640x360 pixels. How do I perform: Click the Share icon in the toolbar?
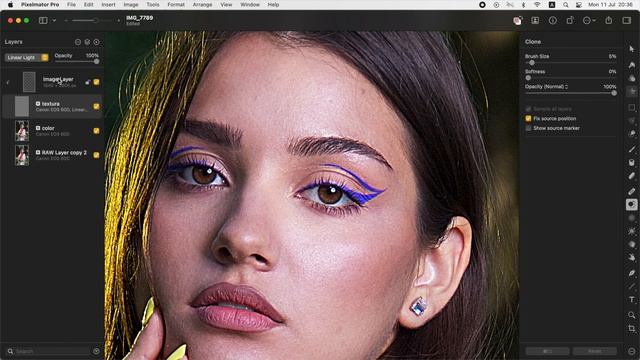[609, 20]
